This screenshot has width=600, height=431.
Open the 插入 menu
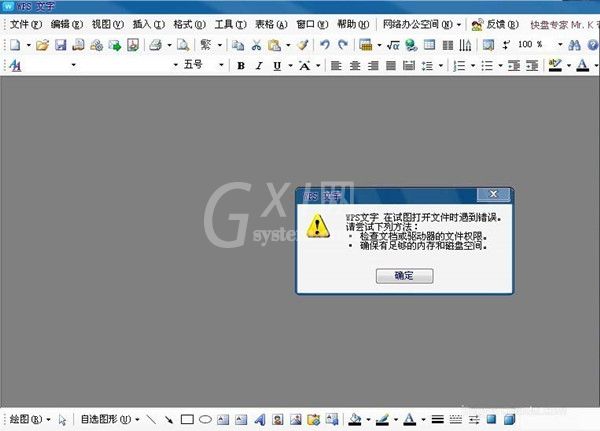coord(148,24)
